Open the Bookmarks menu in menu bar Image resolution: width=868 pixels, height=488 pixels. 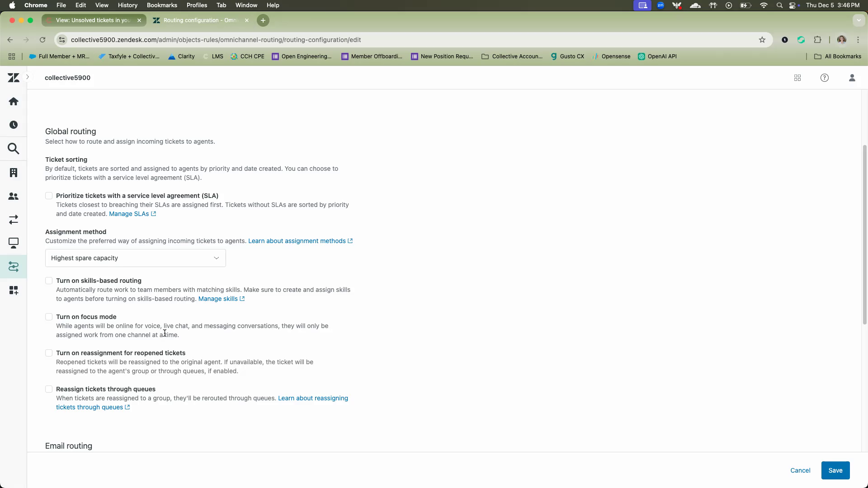(161, 5)
